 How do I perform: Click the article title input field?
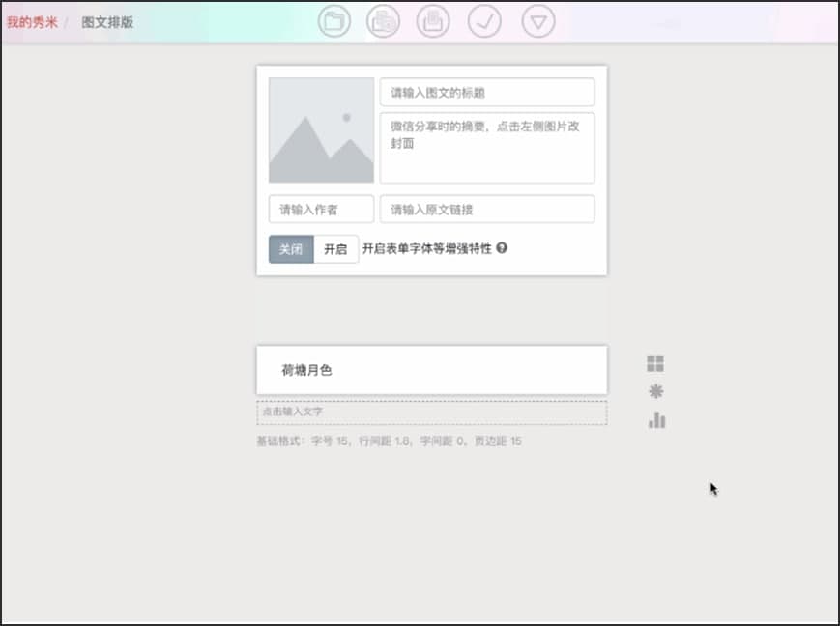click(486, 92)
